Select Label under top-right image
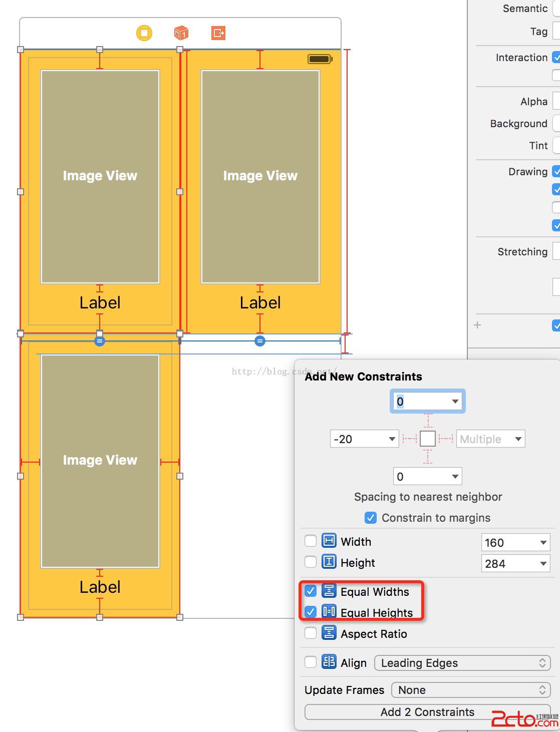This screenshot has width=560, height=732. tap(260, 302)
